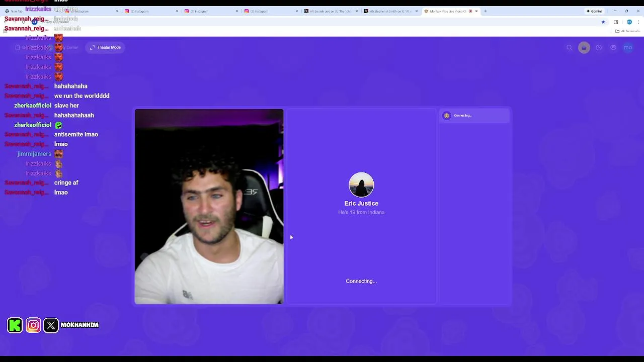Click the bookmark star in address bar
This screenshot has width=644, height=362.
click(x=603, y=22)
